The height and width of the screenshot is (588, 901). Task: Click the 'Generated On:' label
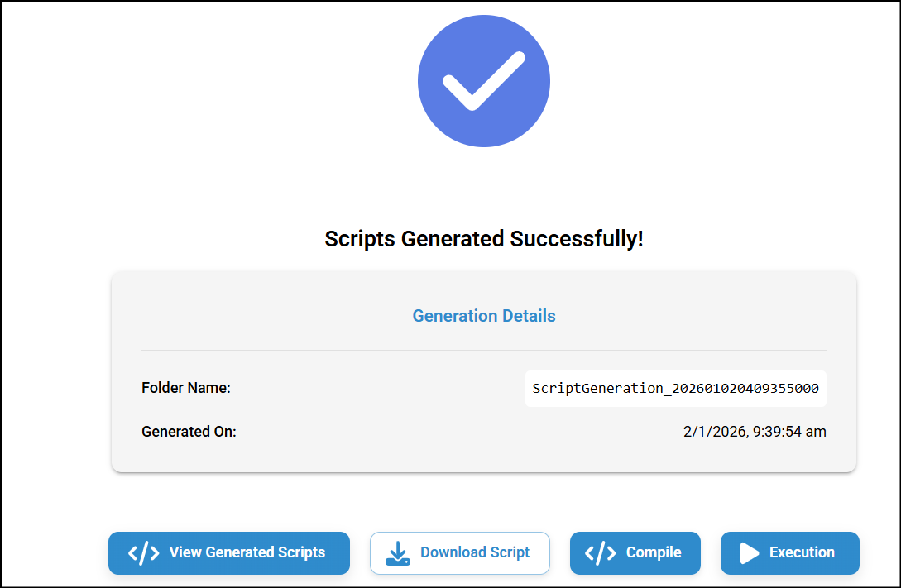click(189, 432)
